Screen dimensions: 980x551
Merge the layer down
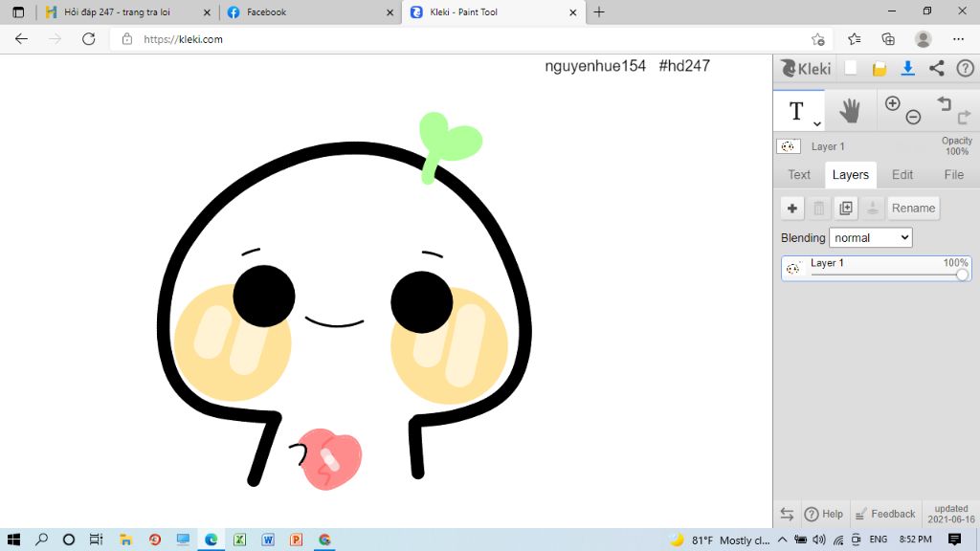coord(873,208)
